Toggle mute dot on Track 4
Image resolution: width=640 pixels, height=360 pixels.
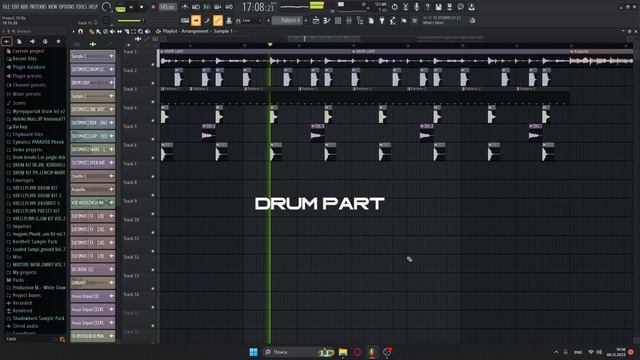click(x=153, y=120)
